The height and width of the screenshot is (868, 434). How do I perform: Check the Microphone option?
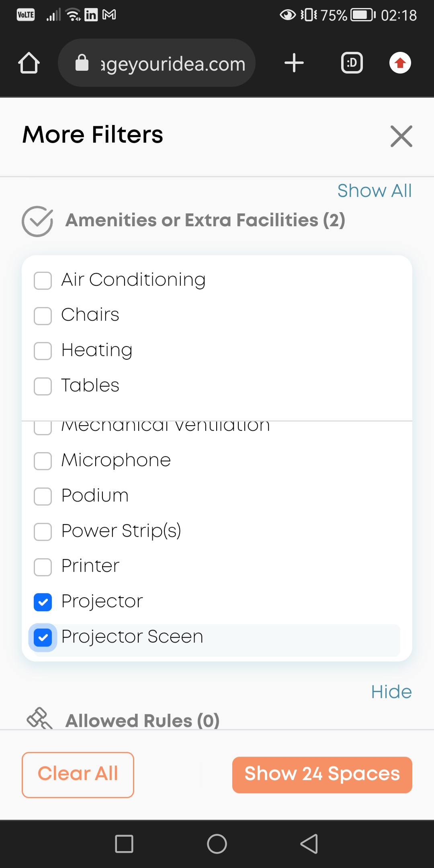pos(43,461)
